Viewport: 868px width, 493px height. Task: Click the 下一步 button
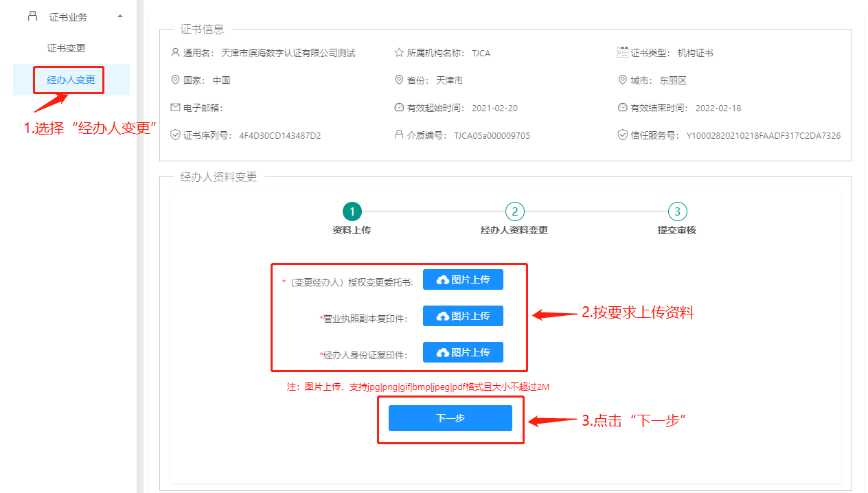[x=450, y=418]
